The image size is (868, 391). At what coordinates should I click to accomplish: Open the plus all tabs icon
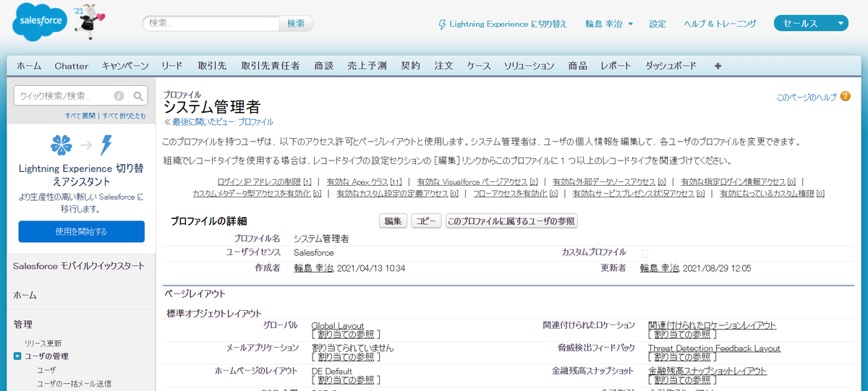(x=718, y=66)
